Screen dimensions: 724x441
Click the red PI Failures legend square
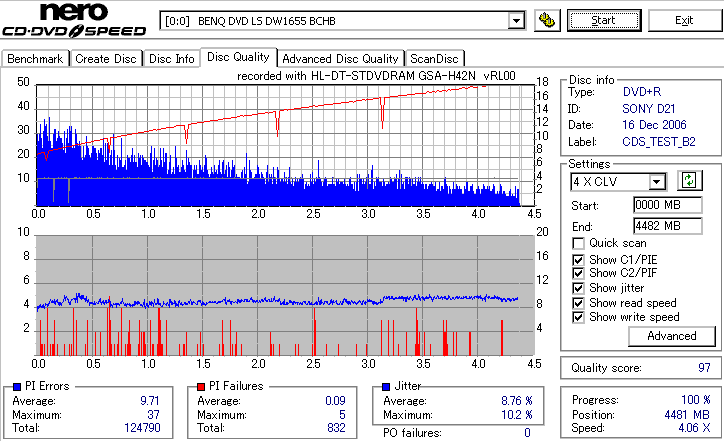[201, 387]
